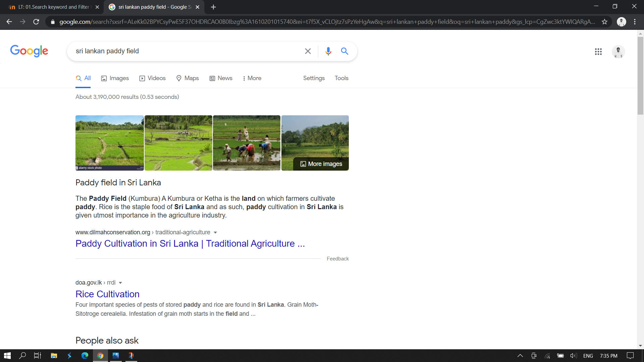Start voice search with the microphone icon
This screenshot has height=362, width=644.
328,51
